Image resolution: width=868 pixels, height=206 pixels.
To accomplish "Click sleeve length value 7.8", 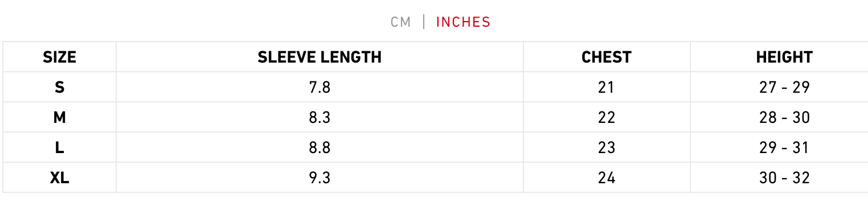I will 320,87.
